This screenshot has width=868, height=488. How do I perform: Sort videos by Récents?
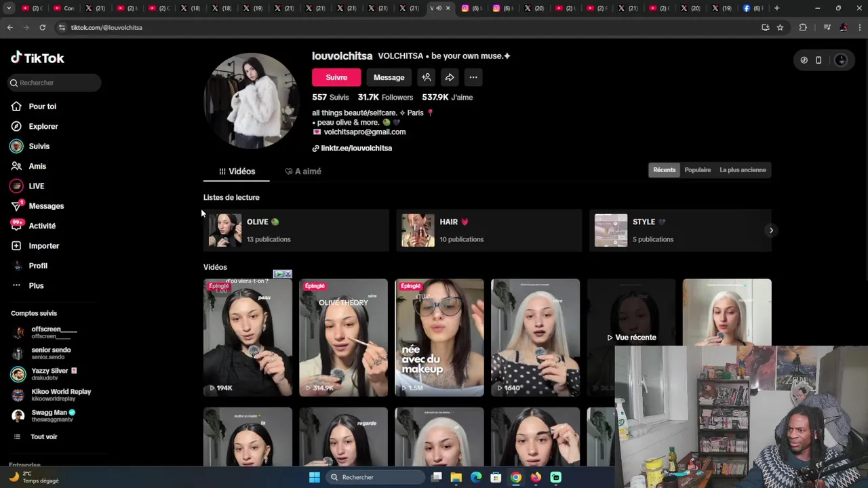664,170
